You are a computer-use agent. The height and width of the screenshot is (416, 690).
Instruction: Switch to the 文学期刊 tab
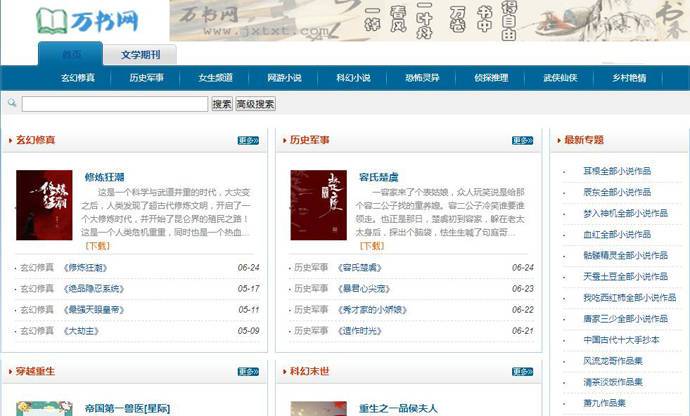tap(141, 55)
